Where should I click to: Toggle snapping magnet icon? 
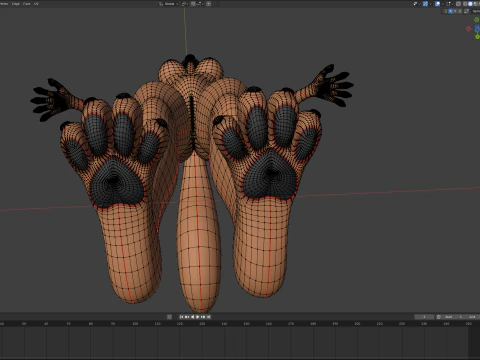(x=193, y=4)
